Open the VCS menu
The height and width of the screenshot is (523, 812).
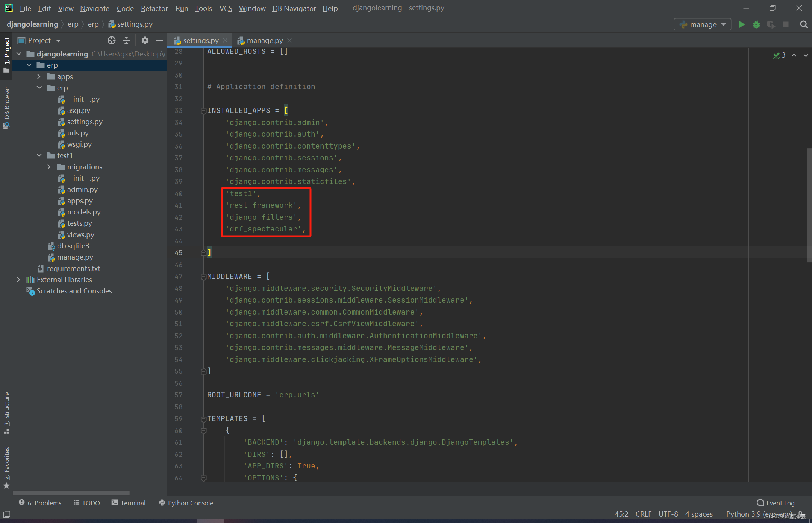225,8
